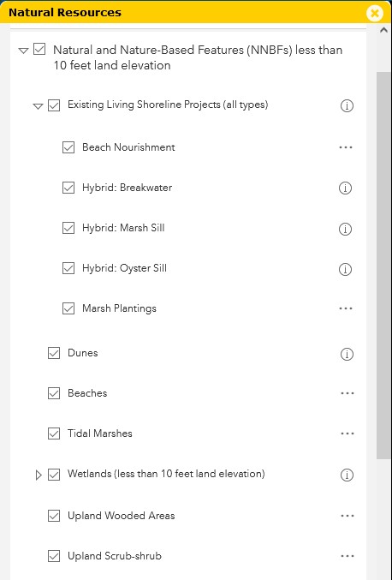Collapse the NNBFs top-level group

(x=24, y=51)
